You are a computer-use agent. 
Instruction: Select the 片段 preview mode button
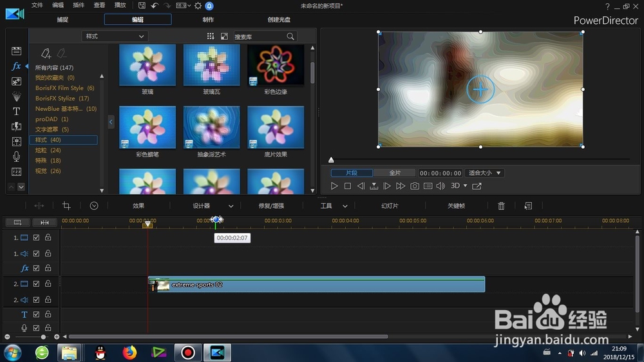pos(352,173)
